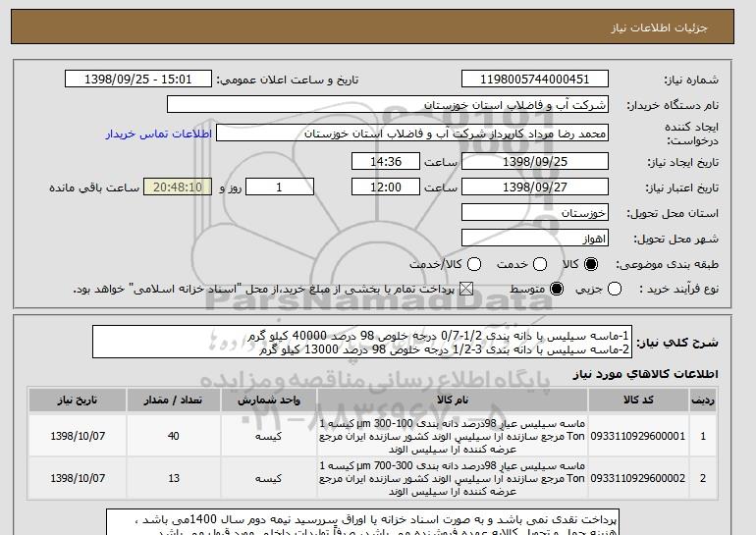
Task: Select the کالا radio button
Action: pyautogui.click(x=591, y=264)
